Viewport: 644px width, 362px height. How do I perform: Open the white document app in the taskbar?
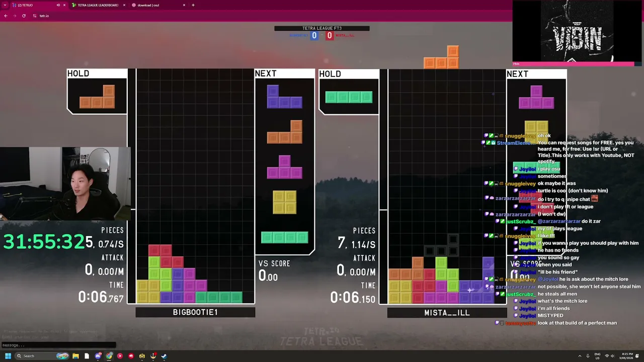click(x=87, y=356)
